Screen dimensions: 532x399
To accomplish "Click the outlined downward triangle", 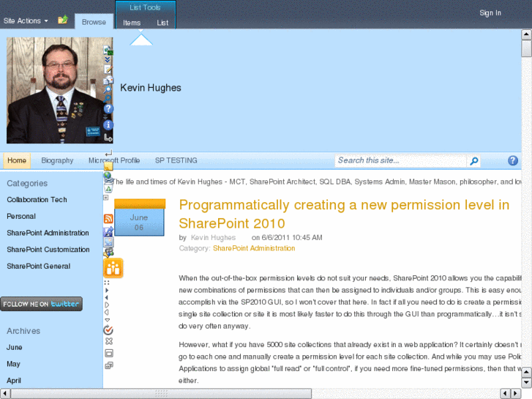I will (x=108, y=320).
